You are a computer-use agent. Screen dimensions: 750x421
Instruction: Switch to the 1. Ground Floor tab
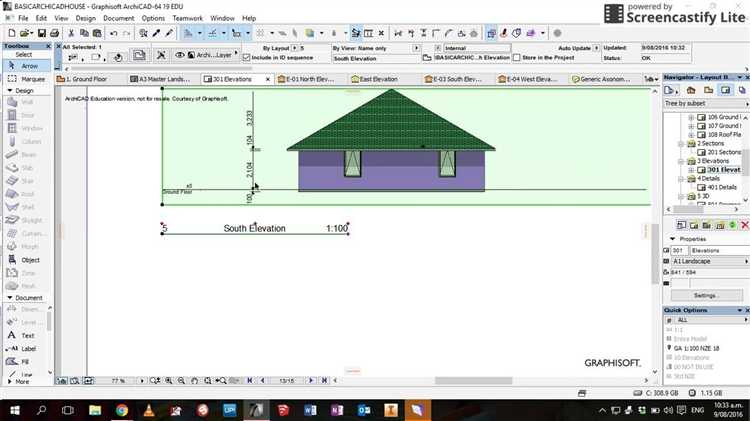89,79
